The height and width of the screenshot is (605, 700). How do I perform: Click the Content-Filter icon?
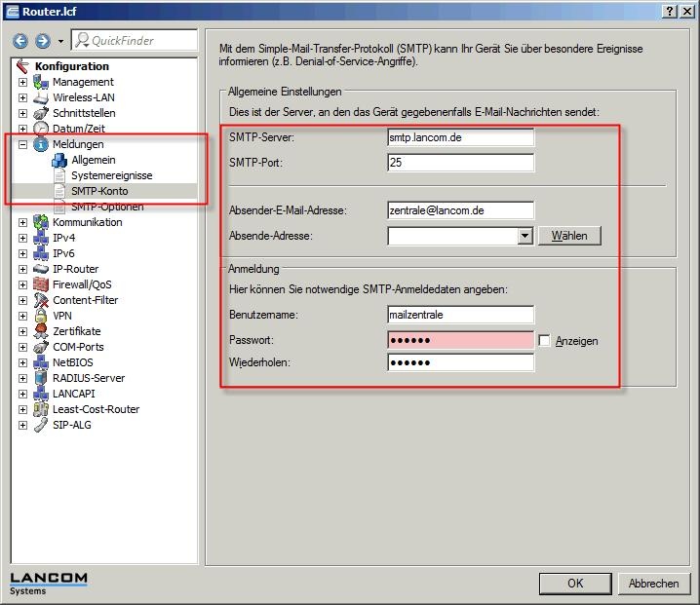[41, 300]
